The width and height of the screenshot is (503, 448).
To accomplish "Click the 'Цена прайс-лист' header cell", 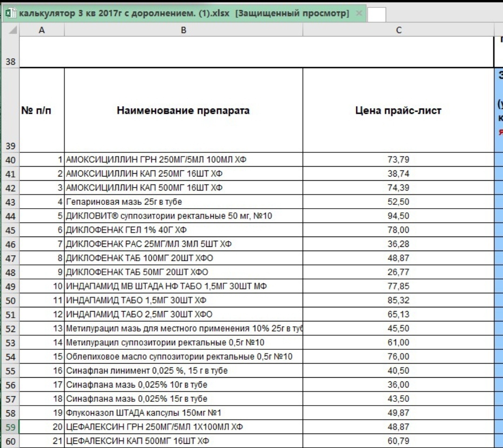I will point(398,110).
